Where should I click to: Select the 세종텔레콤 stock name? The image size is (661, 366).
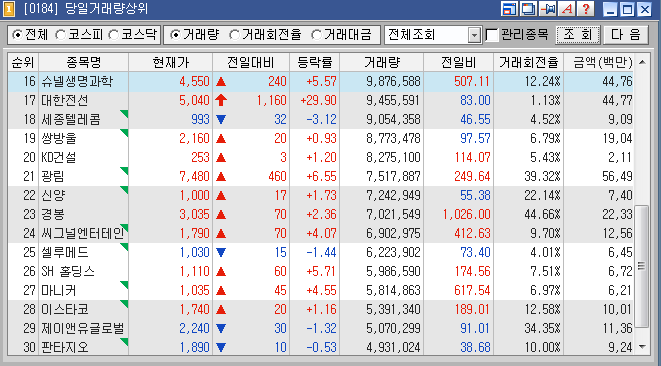click(71, 119)
